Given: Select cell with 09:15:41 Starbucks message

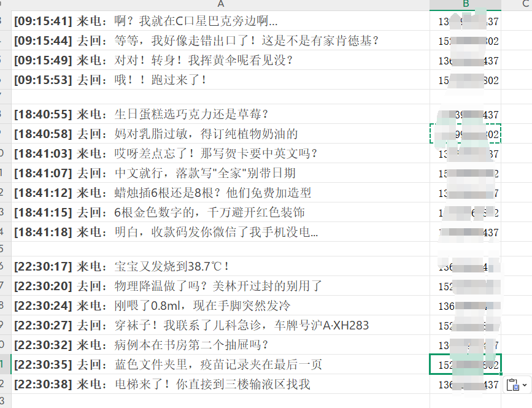Looking at the screenshot, I should tap(220, 21).
